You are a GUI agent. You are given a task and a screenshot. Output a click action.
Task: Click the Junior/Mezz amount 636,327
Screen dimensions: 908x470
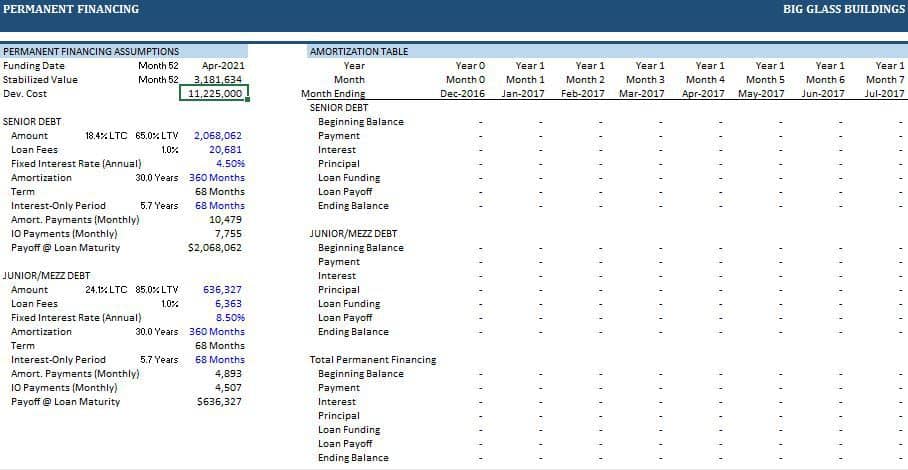[223, 289]
